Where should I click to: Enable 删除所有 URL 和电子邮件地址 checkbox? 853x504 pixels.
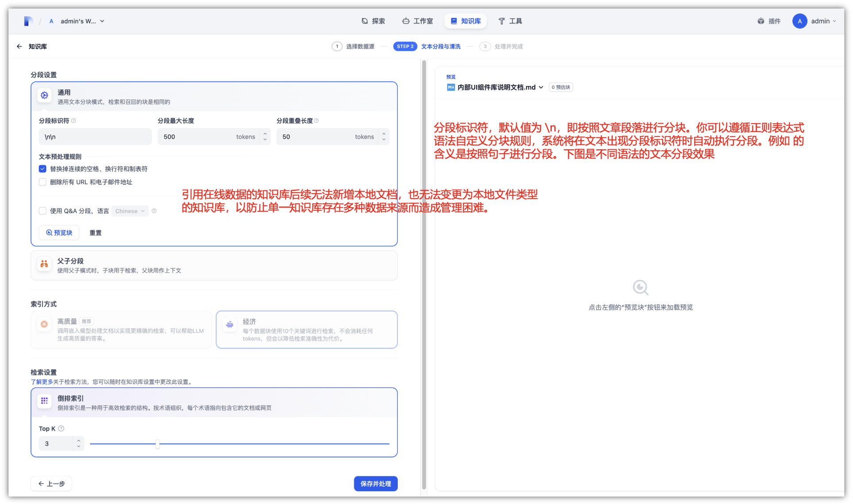point(43,182)
